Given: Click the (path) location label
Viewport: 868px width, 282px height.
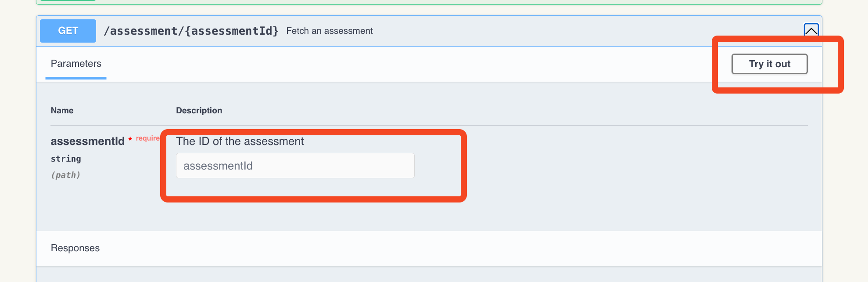Looking at the screenshot, I should tap(66, 175).
